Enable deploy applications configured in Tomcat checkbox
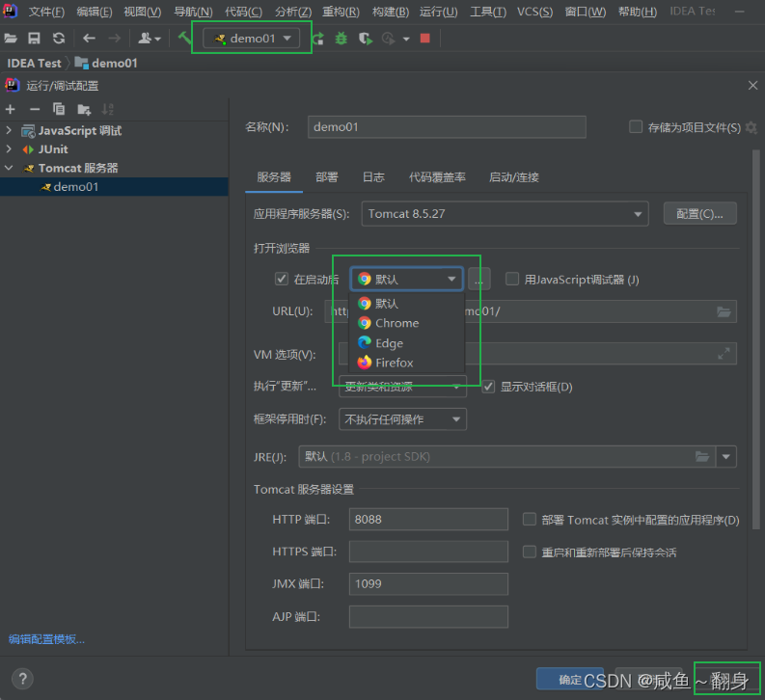Image resolution: width=765 pixels, height=700 pixels. pos(530,519)
